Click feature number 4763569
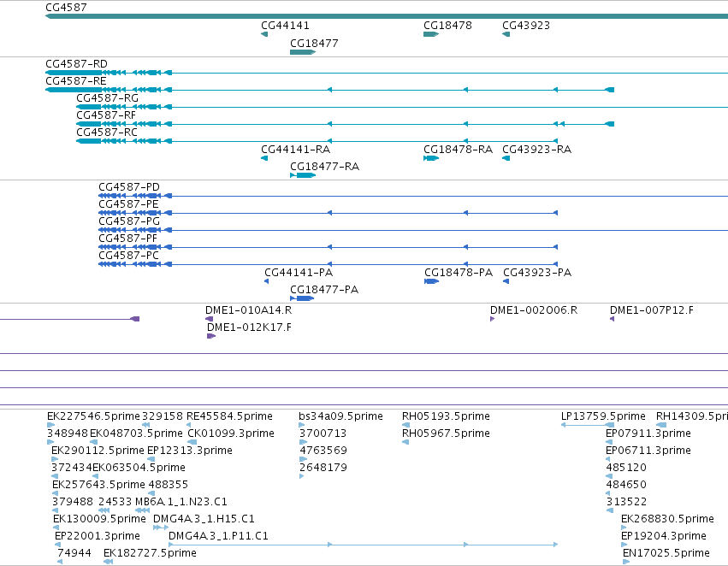 click(x=323, y=451)
